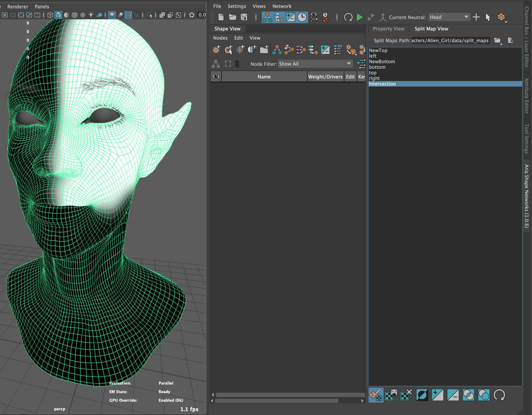Select the Intersection split map
Viewport: 532px width, 415px height.
(x=445, y=84)
